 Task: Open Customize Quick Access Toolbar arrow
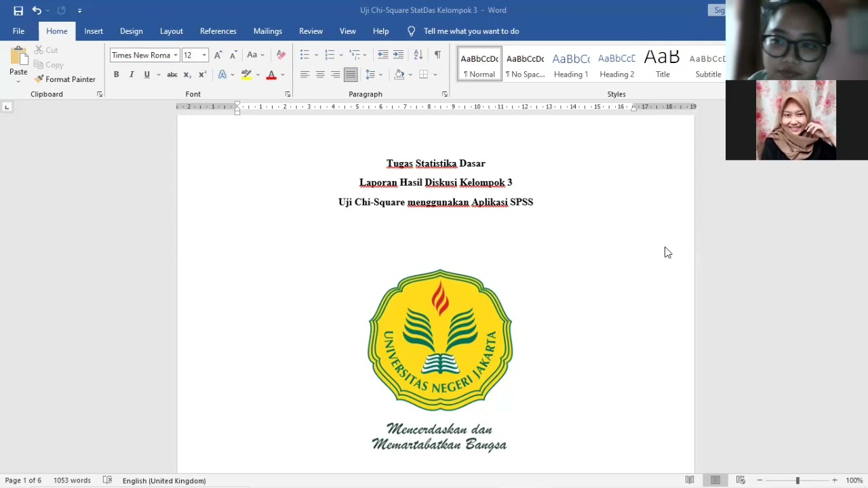79,11
